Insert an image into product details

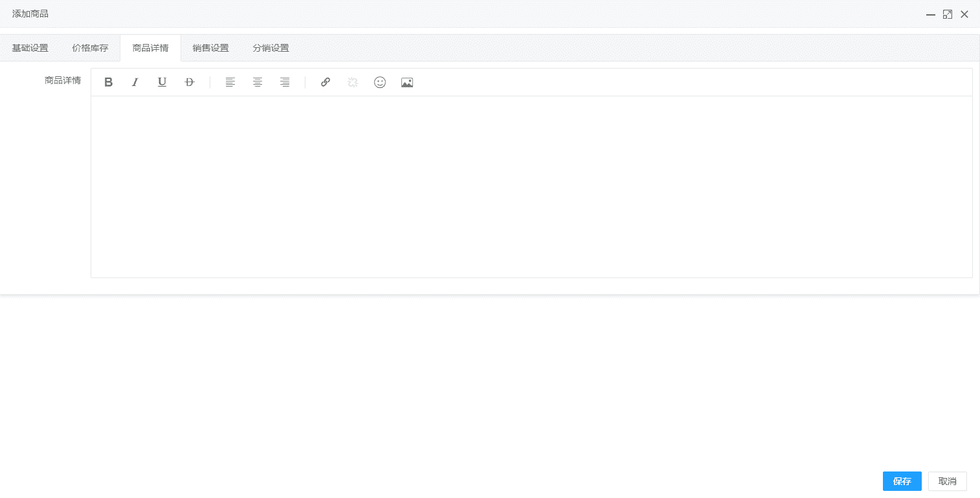407,82
